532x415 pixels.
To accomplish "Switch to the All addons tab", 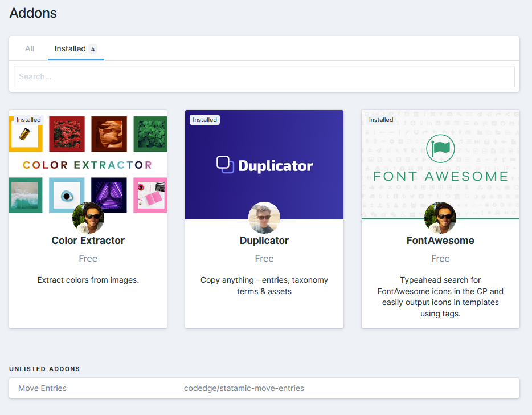I will coord(30,48).
